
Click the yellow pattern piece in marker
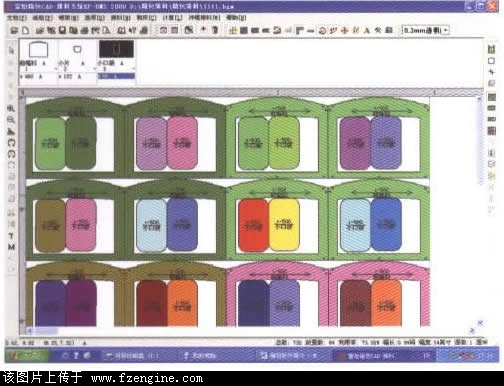(284, 224)
